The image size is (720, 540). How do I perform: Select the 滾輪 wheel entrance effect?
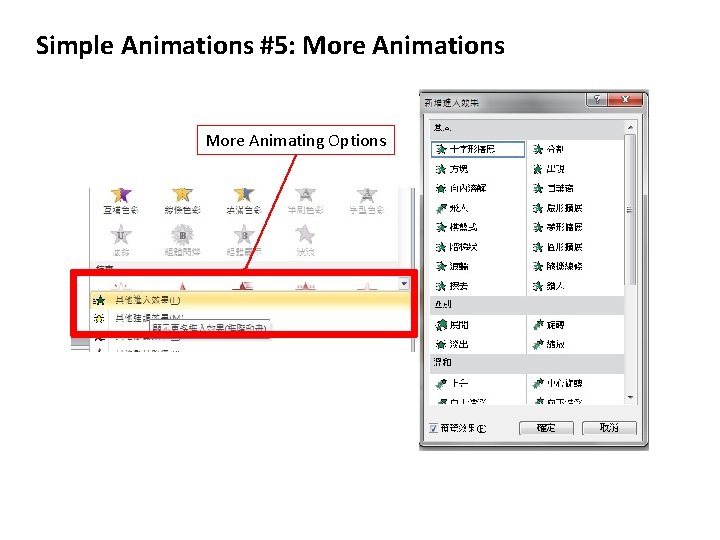click(x=452, y=266)
